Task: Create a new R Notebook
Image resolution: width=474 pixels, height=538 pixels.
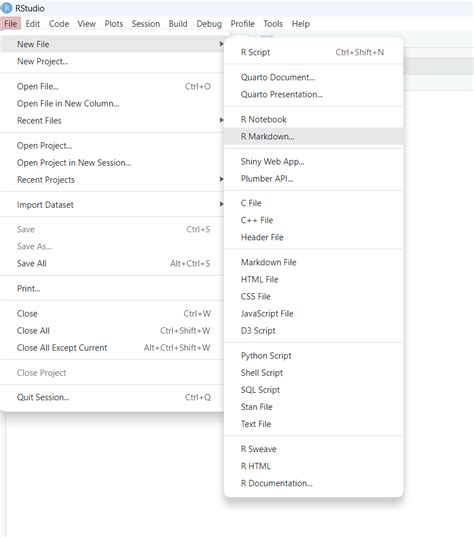Action: pyautogui.click(x=313, y=119)
